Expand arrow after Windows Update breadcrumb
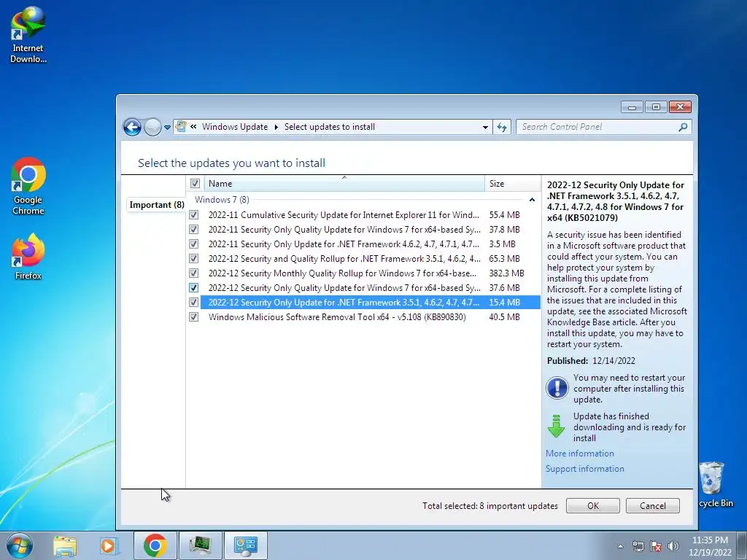Viewport: 747px width, 560px height. click(276, 127)
